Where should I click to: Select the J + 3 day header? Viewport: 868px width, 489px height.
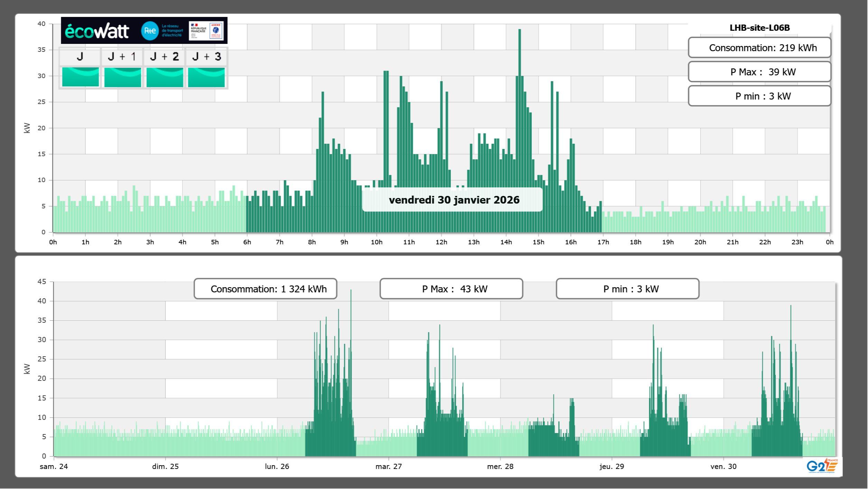click(x=206, y=57)
